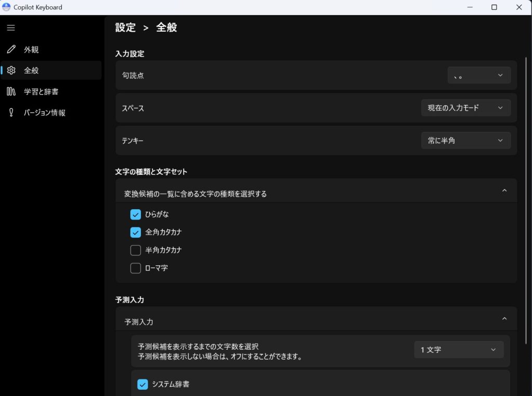Click the 常に半角 テンキー selector button
Image resolution: width=532 pixels, height=396 pixels.
(x=465, y=140)
